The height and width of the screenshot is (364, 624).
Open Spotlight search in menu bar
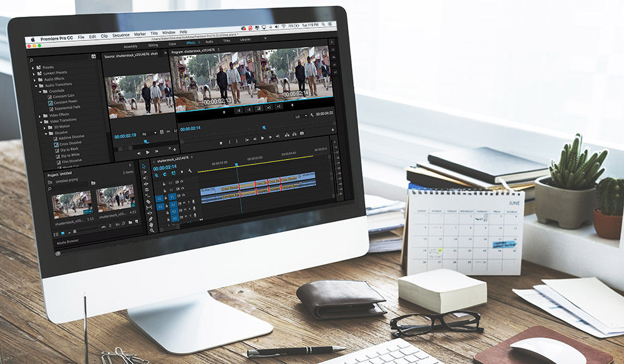point(323,25)
